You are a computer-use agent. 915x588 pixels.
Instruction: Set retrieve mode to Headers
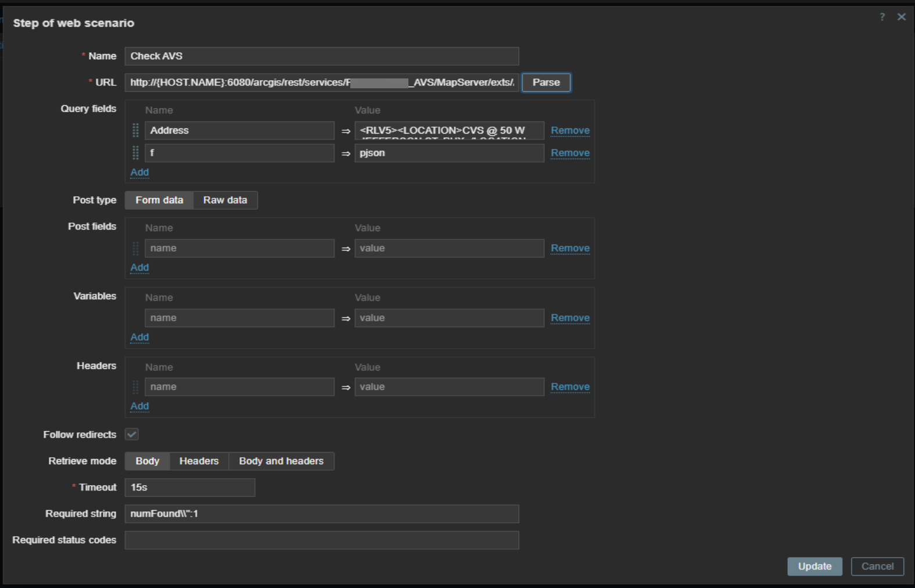click(x=199, y=461)
